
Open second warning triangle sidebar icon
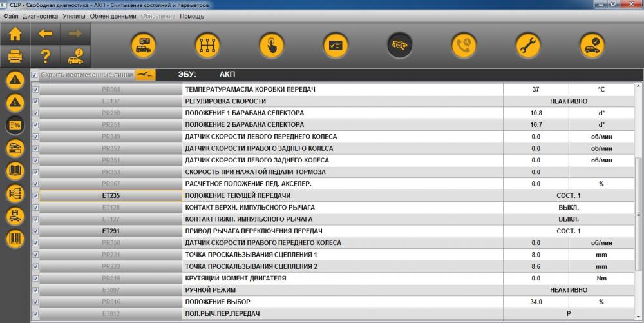(x=15, y=103)
